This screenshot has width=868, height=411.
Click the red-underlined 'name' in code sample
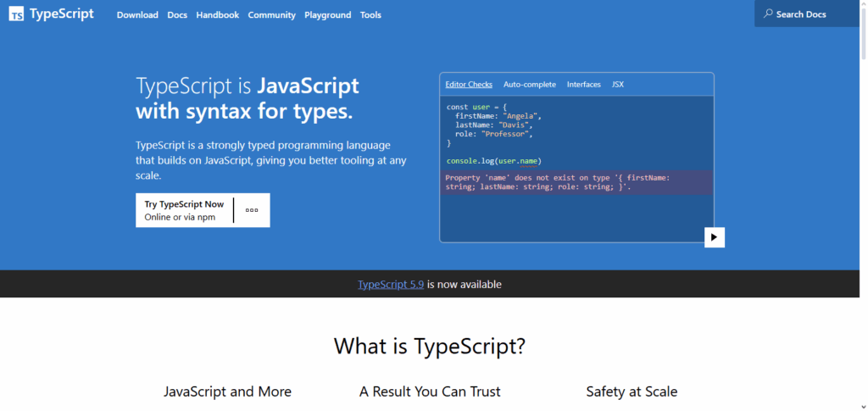pos(528,161)
